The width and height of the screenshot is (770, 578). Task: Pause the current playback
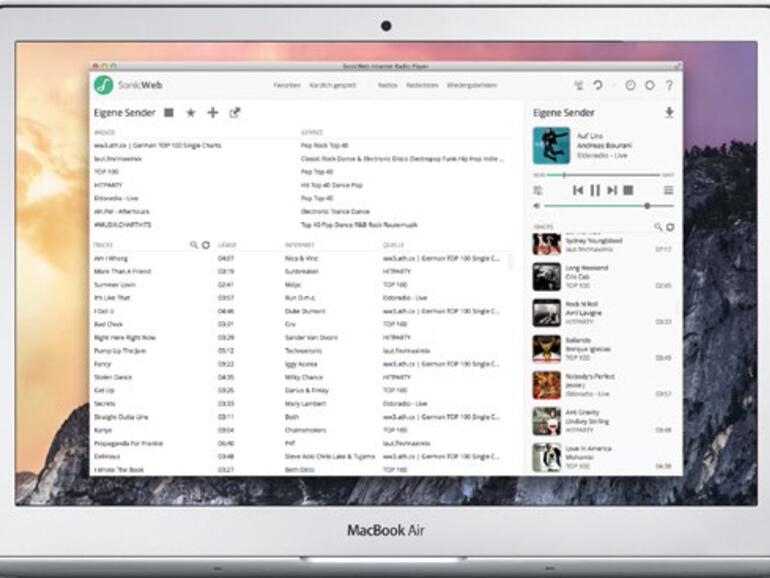click(x=595, y=190)
